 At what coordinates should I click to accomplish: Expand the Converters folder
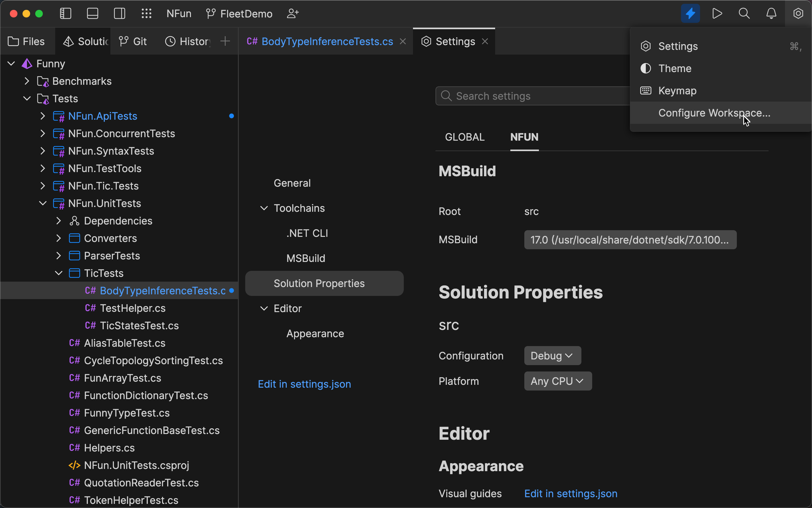click(x=59, y=238)
